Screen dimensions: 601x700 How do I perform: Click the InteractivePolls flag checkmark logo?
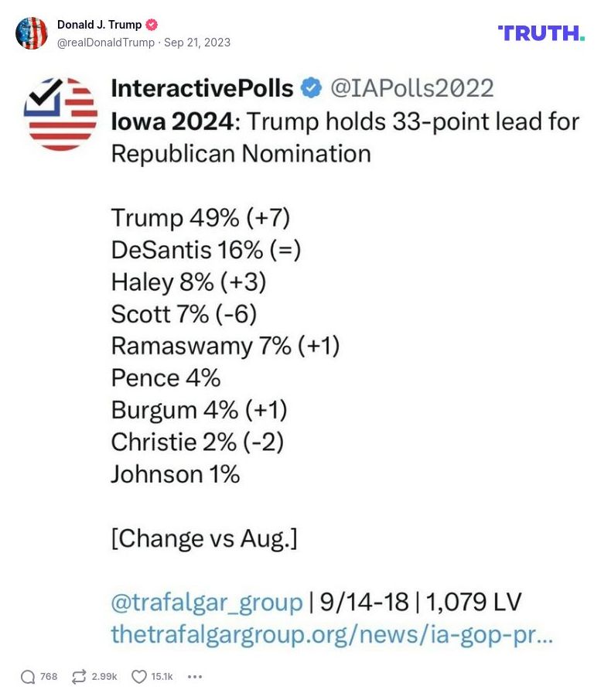tap(62, 114)
